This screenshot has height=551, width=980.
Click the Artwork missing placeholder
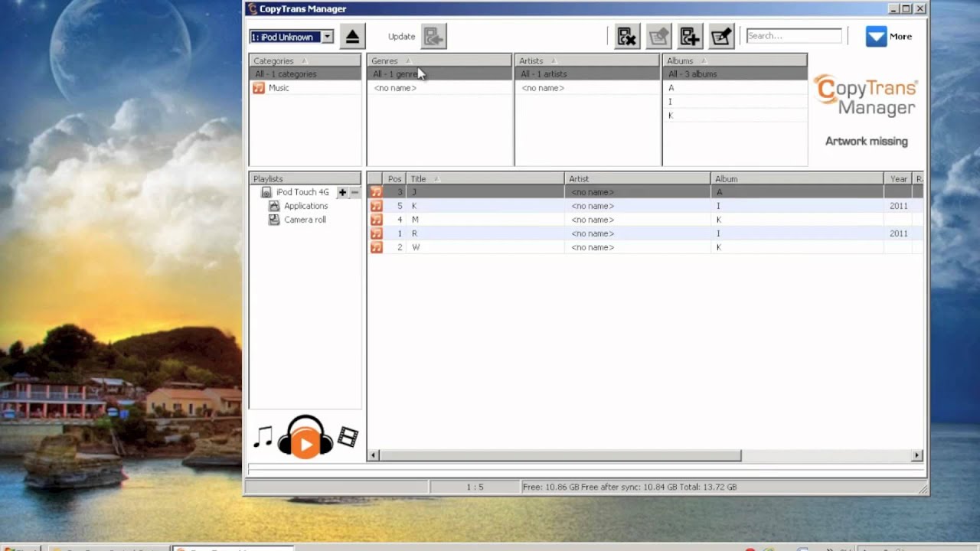[866, 141]
